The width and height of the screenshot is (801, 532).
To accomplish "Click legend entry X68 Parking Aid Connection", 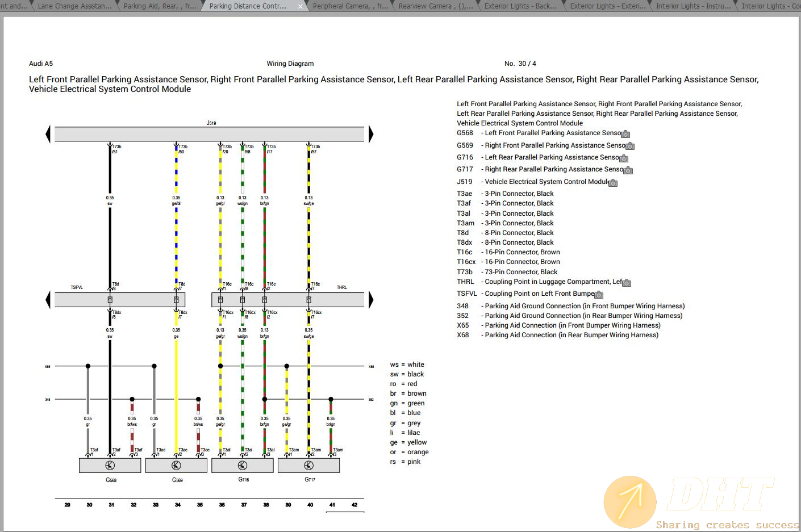I will tap(558, 335).
